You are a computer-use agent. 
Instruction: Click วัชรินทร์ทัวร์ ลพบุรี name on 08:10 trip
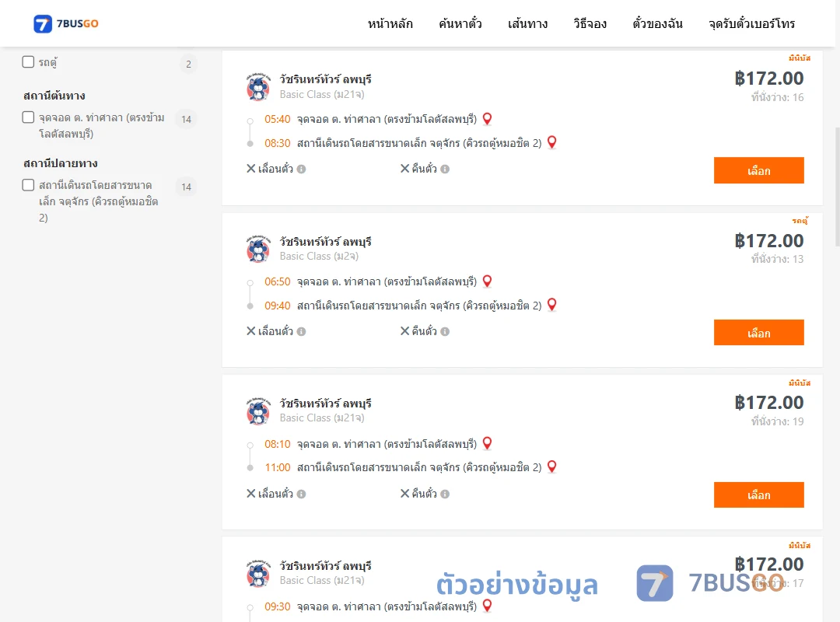coord(325,404)
